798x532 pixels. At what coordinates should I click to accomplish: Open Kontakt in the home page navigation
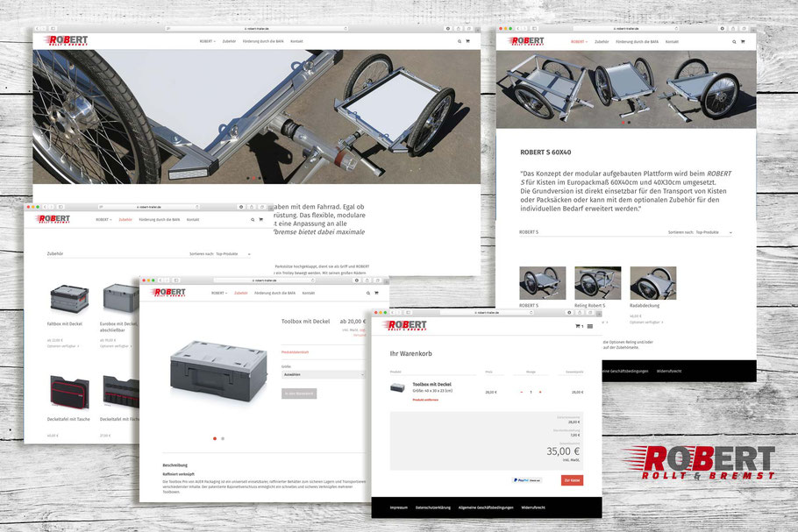click(296, 41)
